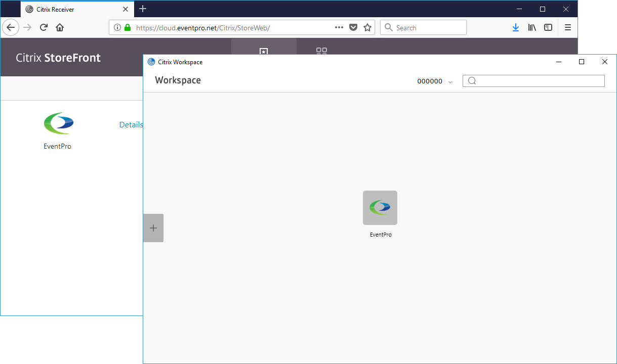Open the plus add-apps side panel

click(x=153, y=228)
